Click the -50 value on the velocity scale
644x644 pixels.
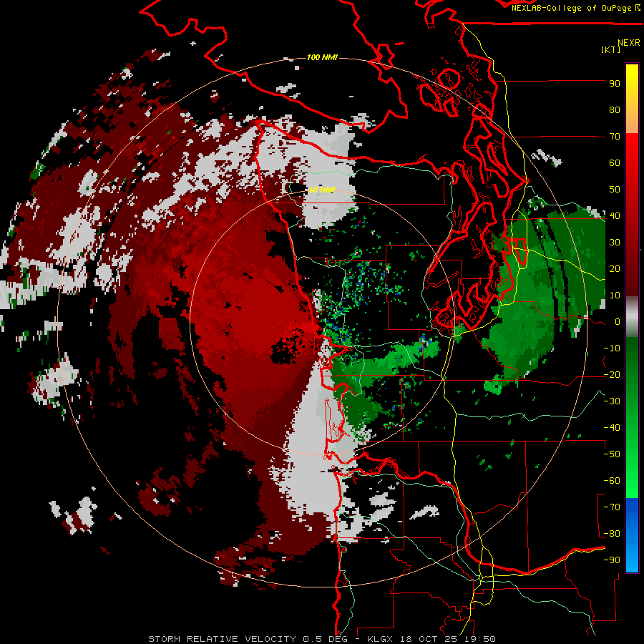pyautogui.click(x=612, y=454)
